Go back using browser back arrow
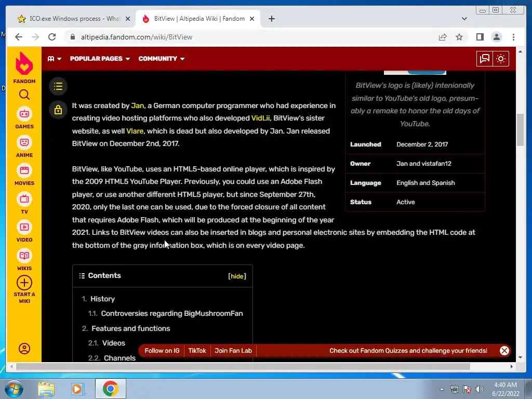Screen dimensions: 532x399 [x=19, y=37]
